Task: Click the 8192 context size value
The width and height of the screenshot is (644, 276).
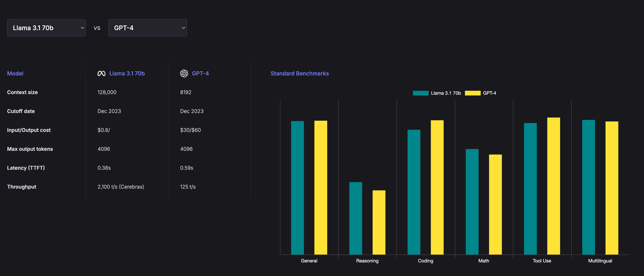Action: (x=185, y=92)
